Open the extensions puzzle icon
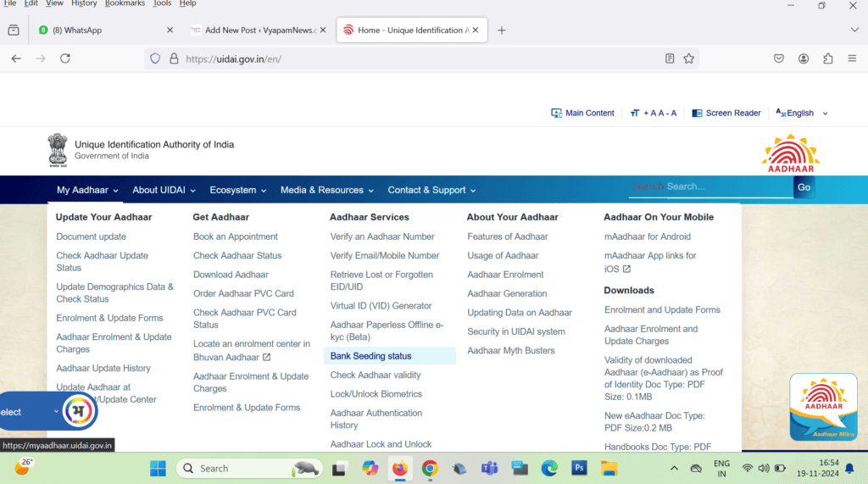The width and height of the screenshot is (868, 484). (827, 58)
